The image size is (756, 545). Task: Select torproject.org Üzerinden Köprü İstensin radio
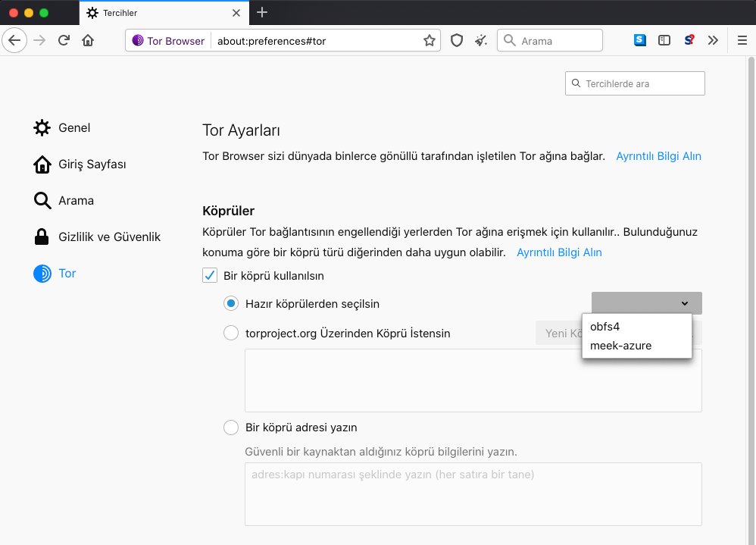click(231, 333)
